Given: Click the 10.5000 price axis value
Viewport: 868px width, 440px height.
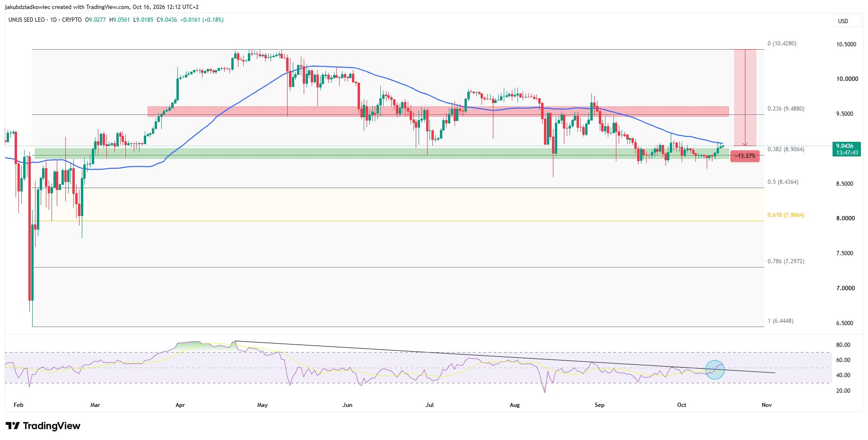Looking at the screenshot, I should point(846,44).
